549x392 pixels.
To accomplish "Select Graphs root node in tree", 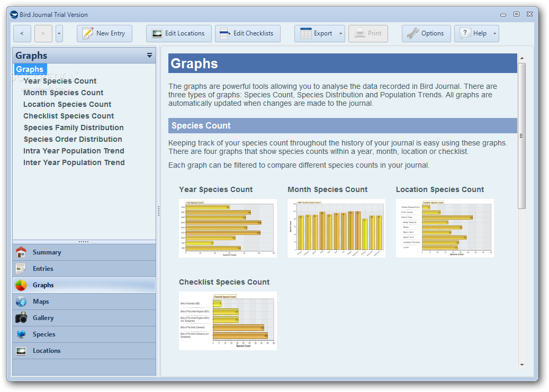I will (x=30, y=69).
